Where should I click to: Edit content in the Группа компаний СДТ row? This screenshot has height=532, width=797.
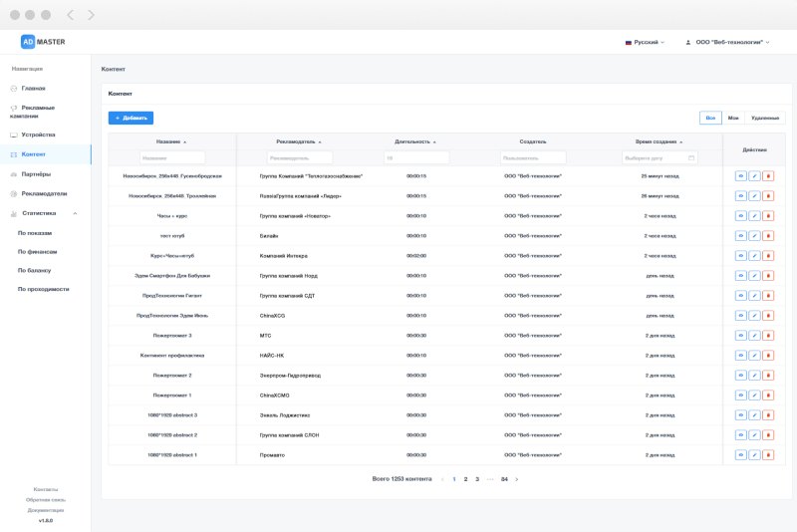pos(754,295)
